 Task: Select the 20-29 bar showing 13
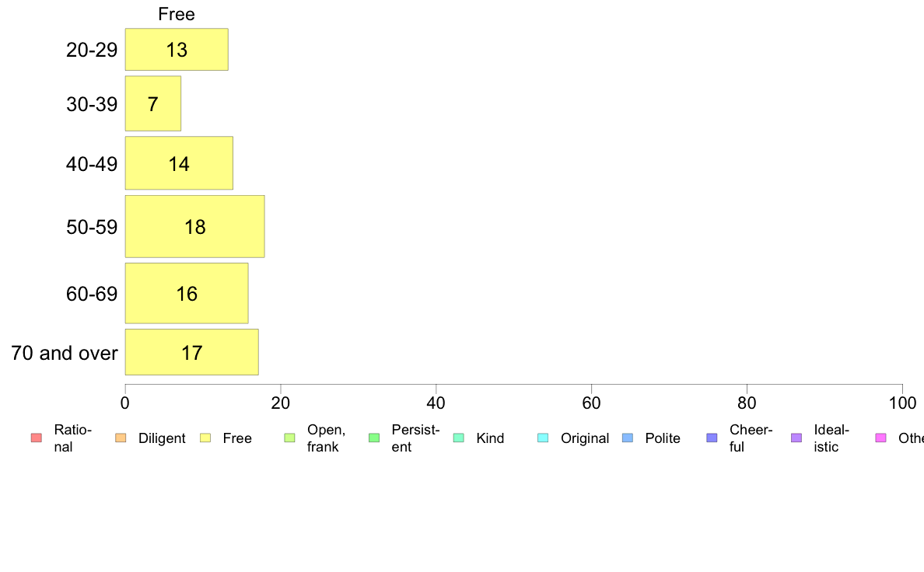click(177, 50)
